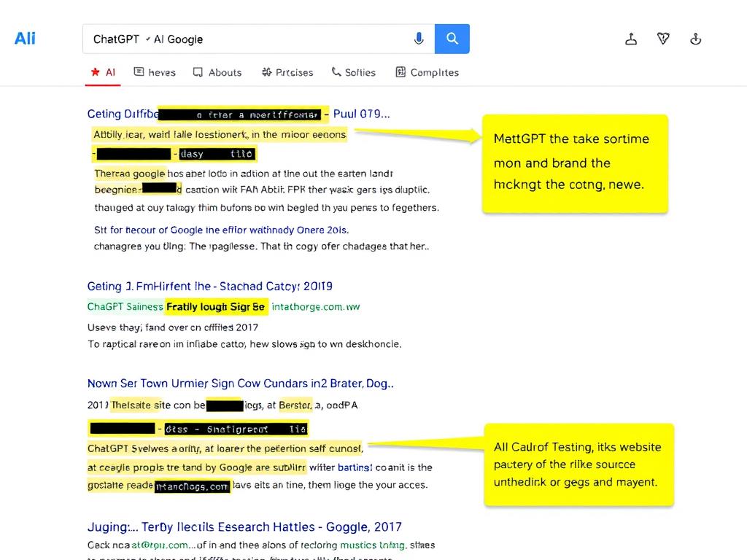Click the yellow All Caurof Testing note

tap(578, 464)
